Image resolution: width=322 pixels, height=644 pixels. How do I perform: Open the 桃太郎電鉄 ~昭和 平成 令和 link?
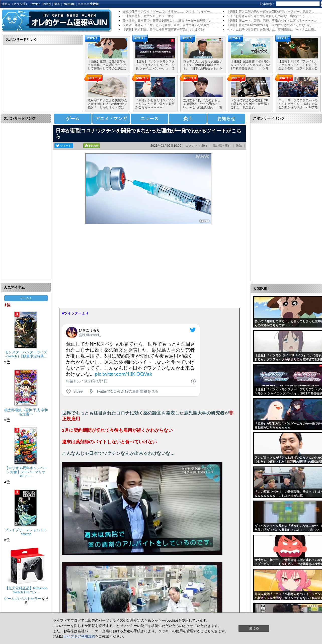click(x=26, y=412)
